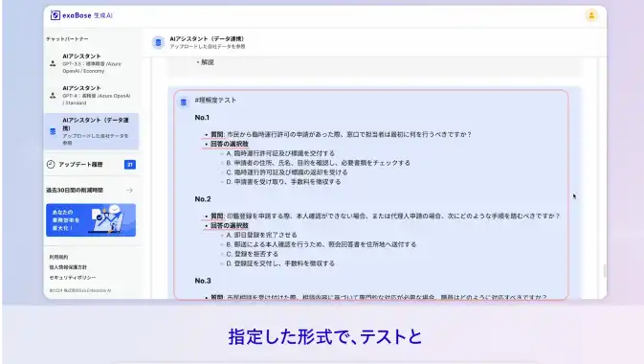Screen dimensions: 644x364
Task: Click the No.2 question about 印鑑登録
Action: coord(385,216)
